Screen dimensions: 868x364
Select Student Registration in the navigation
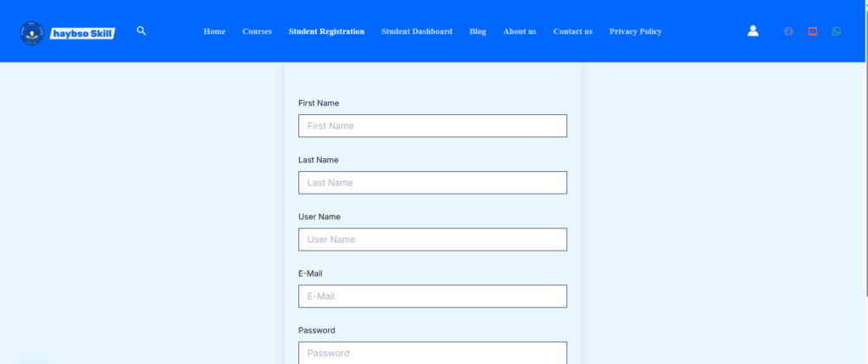(x=326, y=31)
